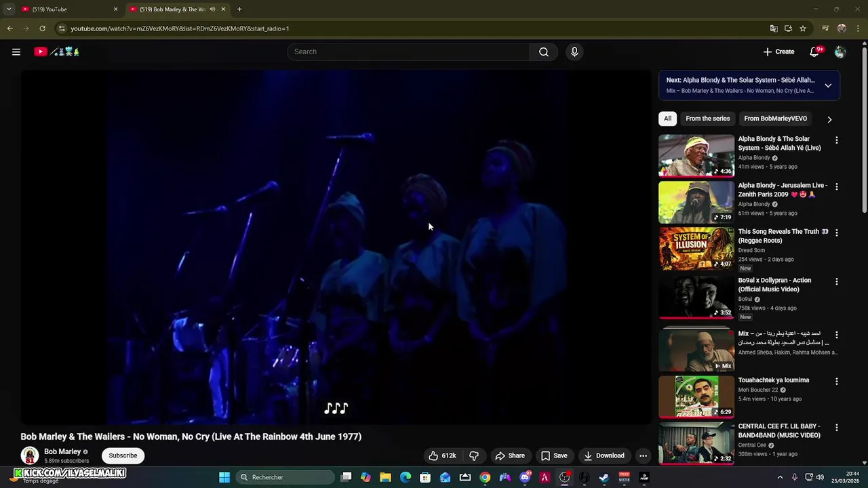
Task: Select the All filter chip
Action: point(667,119)
